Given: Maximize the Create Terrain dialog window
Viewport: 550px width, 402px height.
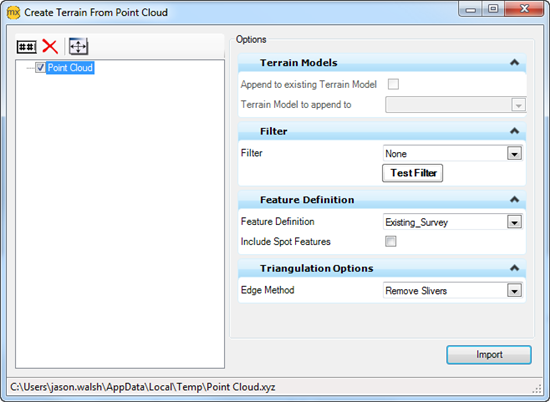Looking at the screenshot, I should coord(493,9).
